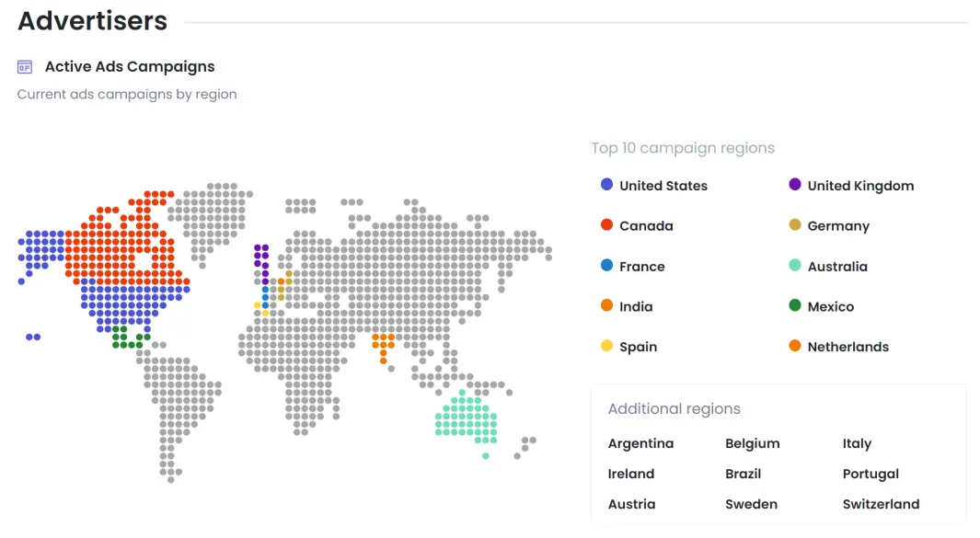
Task: Select the Netherlands legend label
Action: [847, 347]
